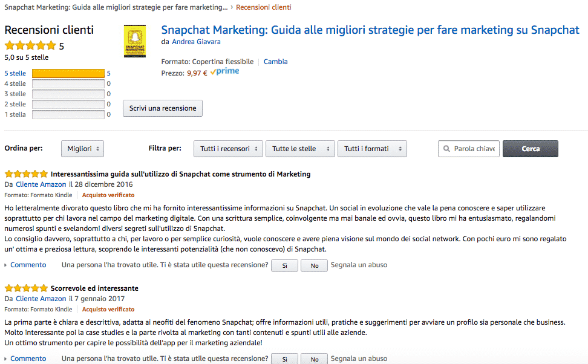Click the search magnifier icon in keyword field
The width and height of the screenshot is (588, 364).
(446, 149)
